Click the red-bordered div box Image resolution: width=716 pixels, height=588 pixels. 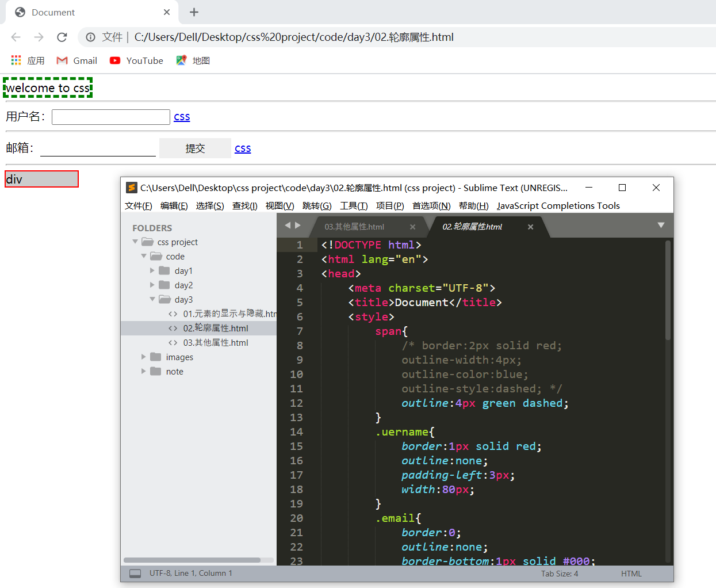click(41, 179)
